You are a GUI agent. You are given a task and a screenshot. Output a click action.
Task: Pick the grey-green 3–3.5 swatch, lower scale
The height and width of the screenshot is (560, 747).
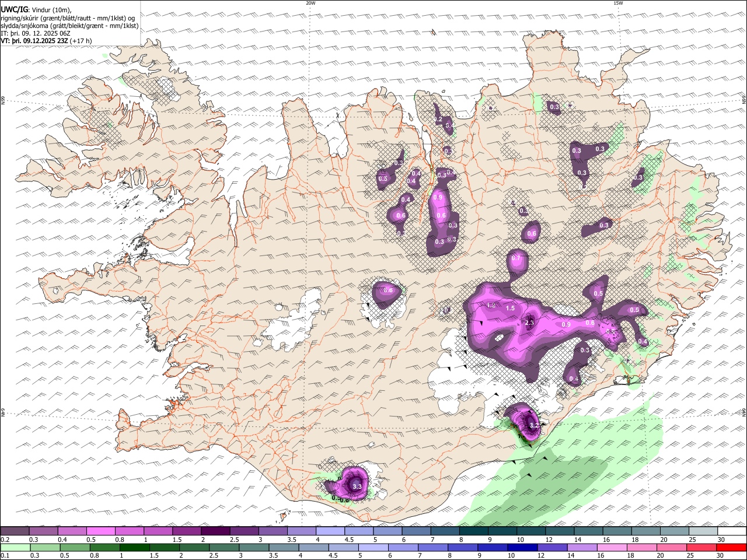(x=254, y=547)
